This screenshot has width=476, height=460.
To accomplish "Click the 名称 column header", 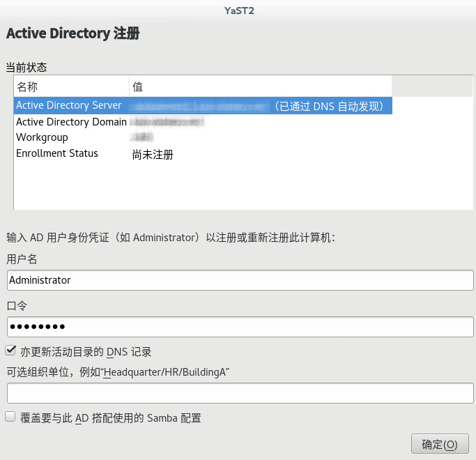I will click(71, 86).
